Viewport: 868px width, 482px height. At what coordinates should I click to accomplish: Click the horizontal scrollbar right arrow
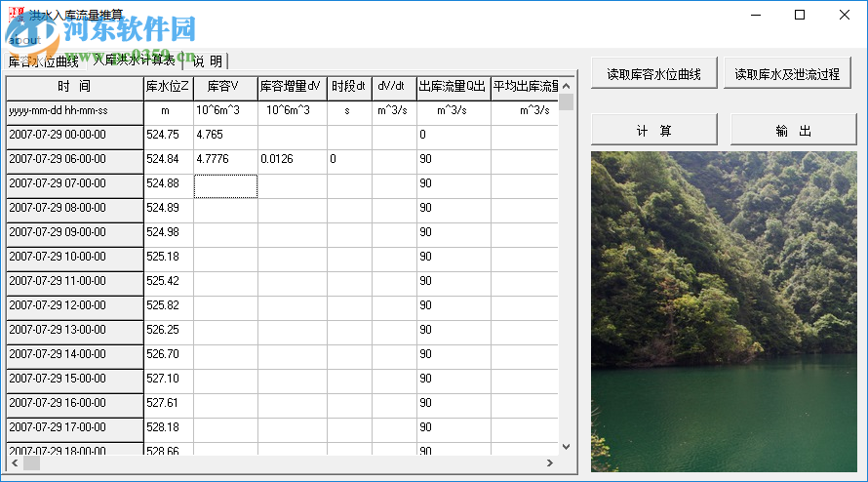point(550,463)
